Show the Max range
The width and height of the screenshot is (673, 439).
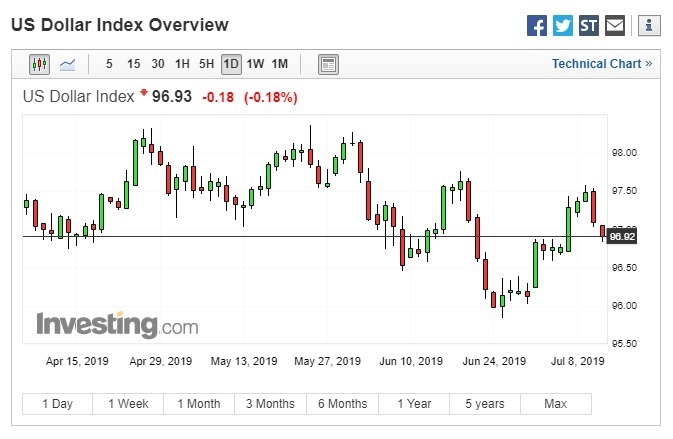[x=556, y=404]
